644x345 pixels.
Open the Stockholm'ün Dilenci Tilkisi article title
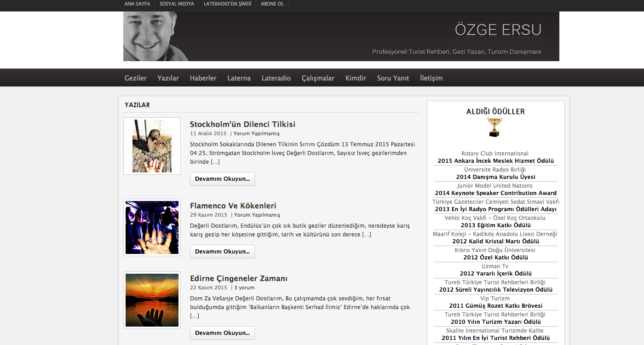point(242,124)
